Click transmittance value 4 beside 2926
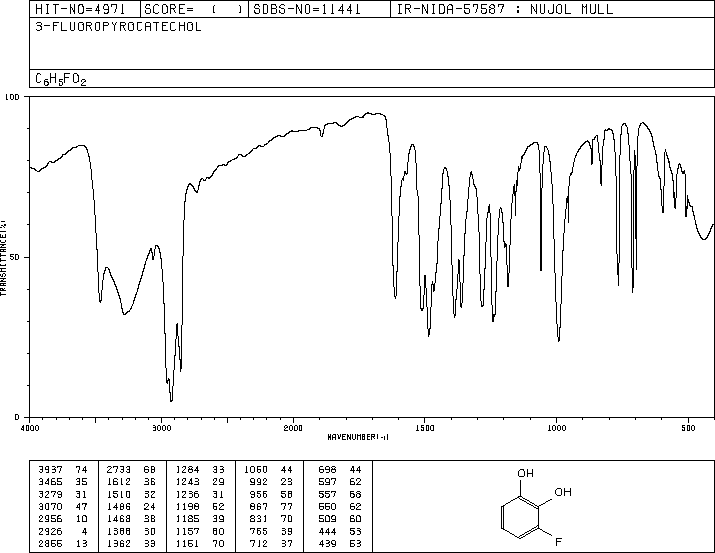This screenshot has height=553, width=715. click(84, 531)
